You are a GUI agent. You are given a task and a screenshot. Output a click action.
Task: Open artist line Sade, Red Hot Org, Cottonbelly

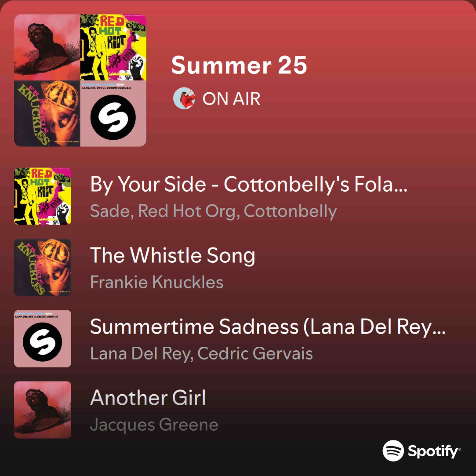pyautogui.click(x=213, y=211)
